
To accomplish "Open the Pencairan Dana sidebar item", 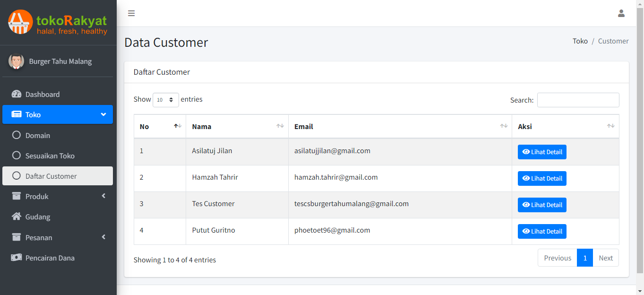I will coord(50,258).
